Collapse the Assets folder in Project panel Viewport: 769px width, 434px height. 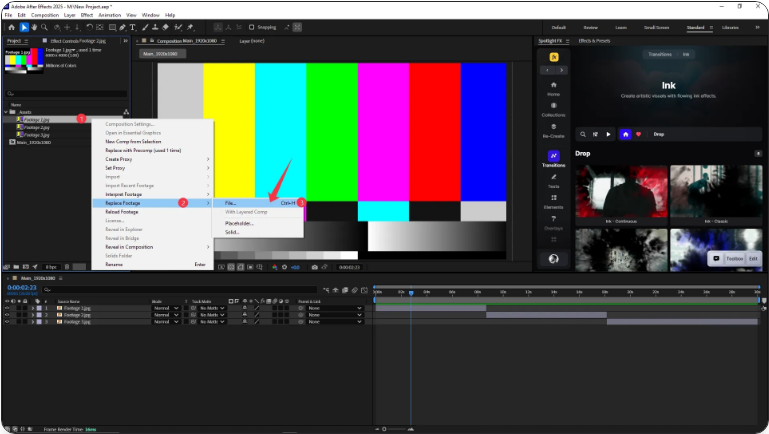[x=6, y=112]
